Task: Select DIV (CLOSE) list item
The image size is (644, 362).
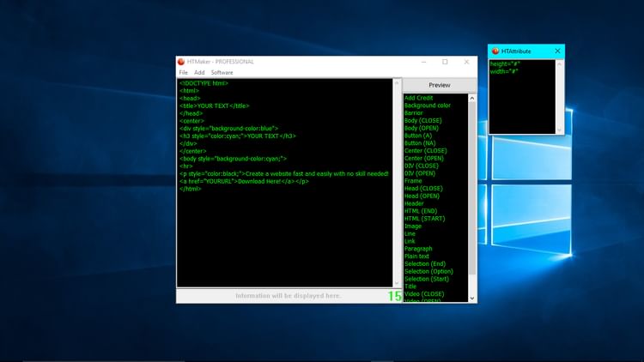Action: [421, 166]
